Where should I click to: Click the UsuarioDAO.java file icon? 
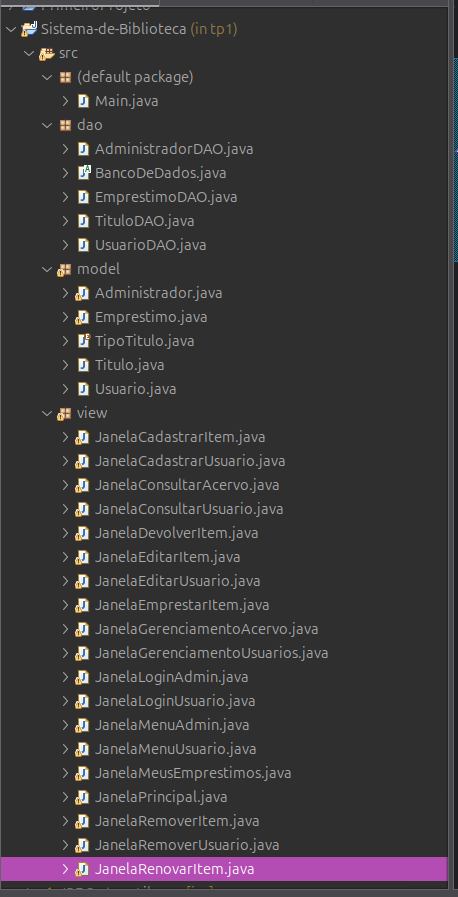[83, 245]
